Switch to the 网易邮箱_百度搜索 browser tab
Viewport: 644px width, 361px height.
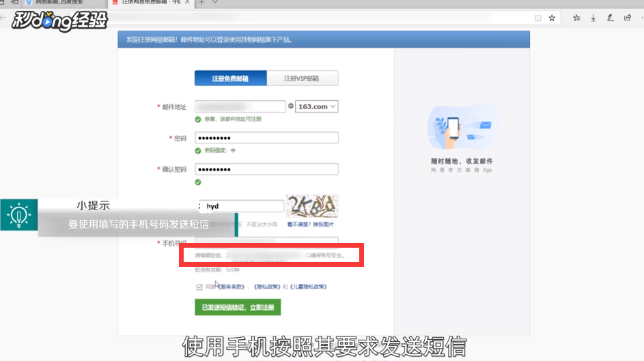64,3
